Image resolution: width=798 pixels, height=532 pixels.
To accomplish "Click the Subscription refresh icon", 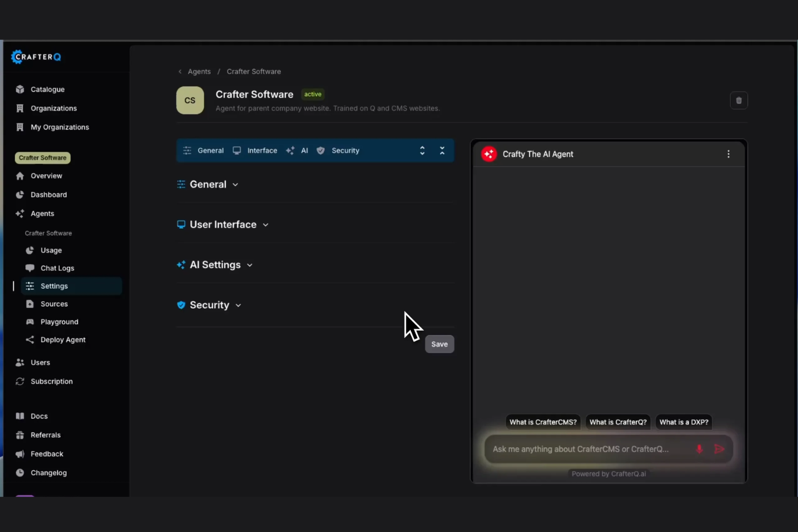I will [x=20, y=381].
